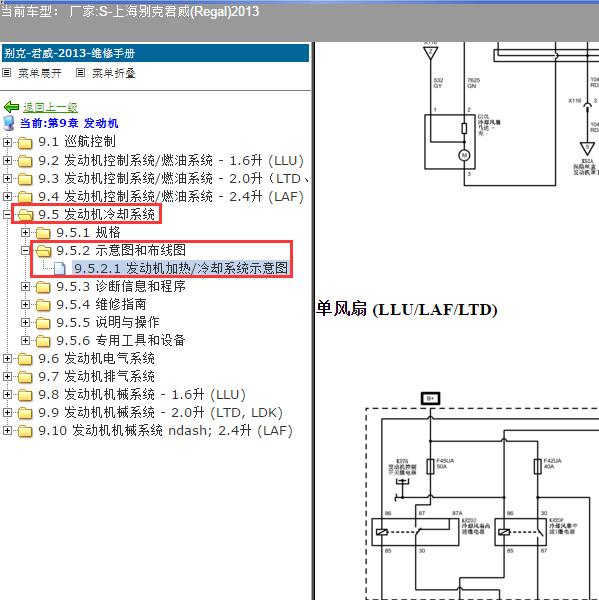
Task: Select 9.5.1 规格 tree item
Action: (x=88, y=232)
